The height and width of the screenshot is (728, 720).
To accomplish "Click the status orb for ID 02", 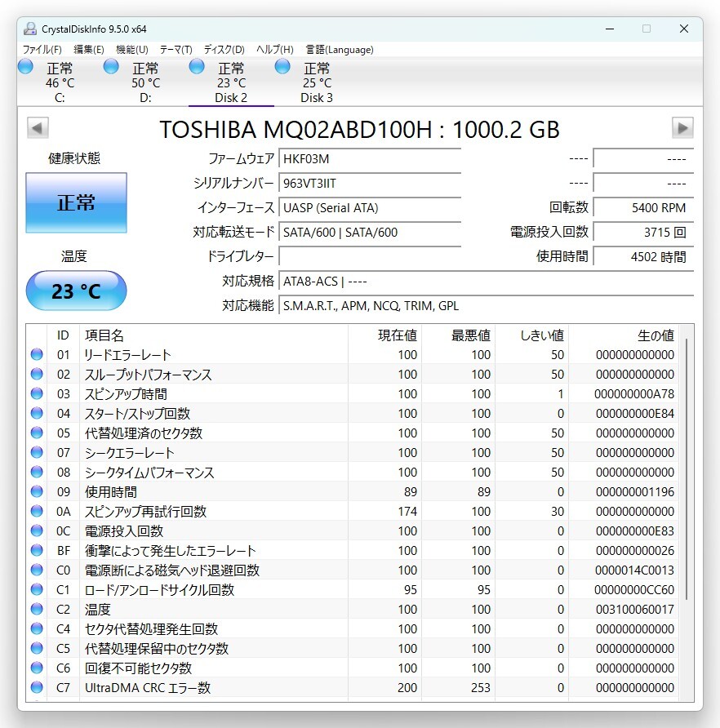I will coord(37,375).
